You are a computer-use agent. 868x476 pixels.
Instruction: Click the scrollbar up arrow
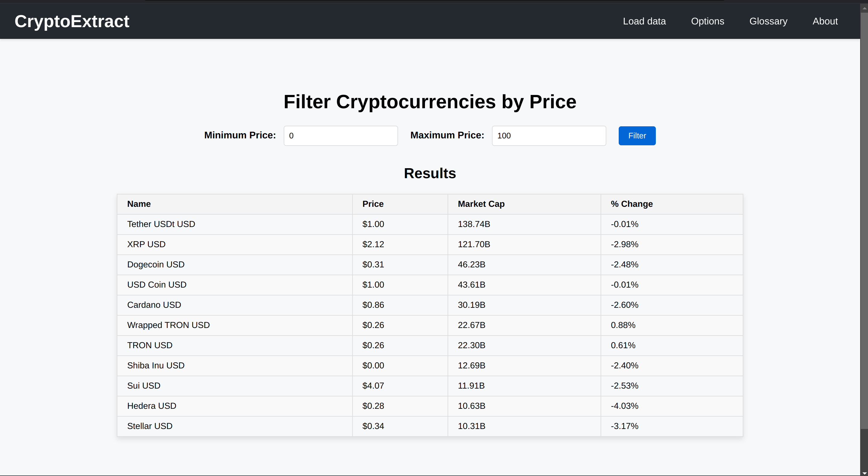pos(864,8)
